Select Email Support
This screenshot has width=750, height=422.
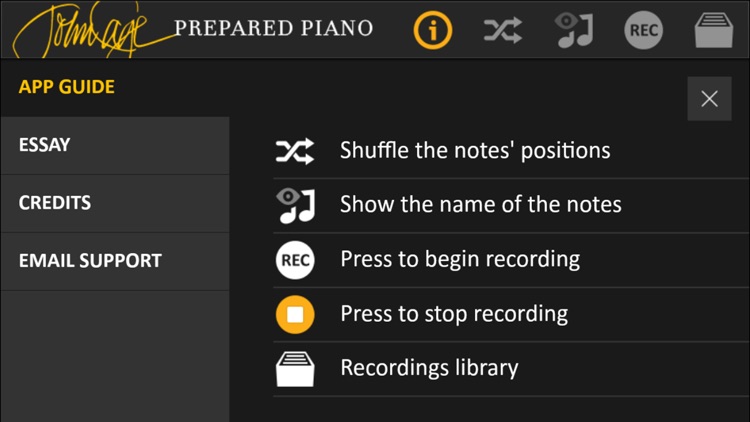click(115, 261)
